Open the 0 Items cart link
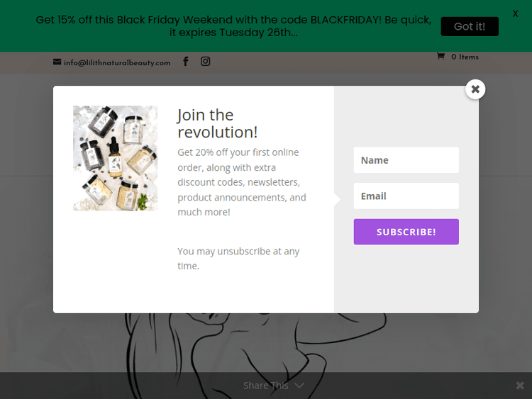This screenshot has height=399, width=532. 465,57
